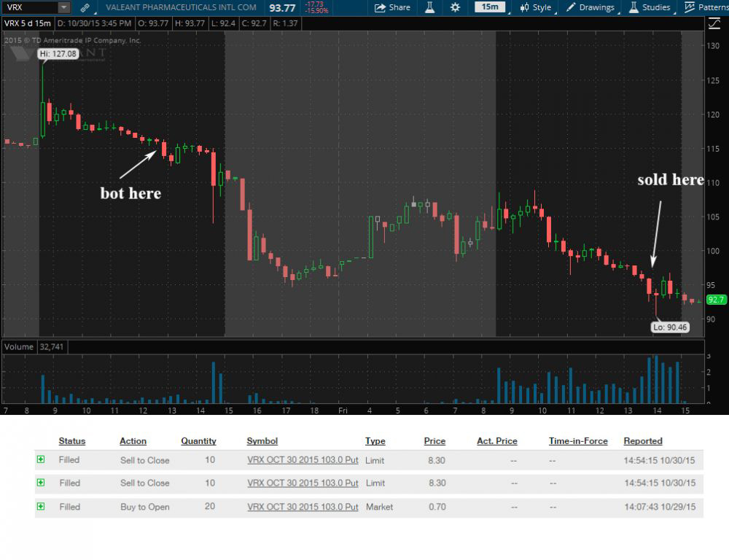
Task: Expand second Sell to Close order row
Action: [x=41, y=483]
